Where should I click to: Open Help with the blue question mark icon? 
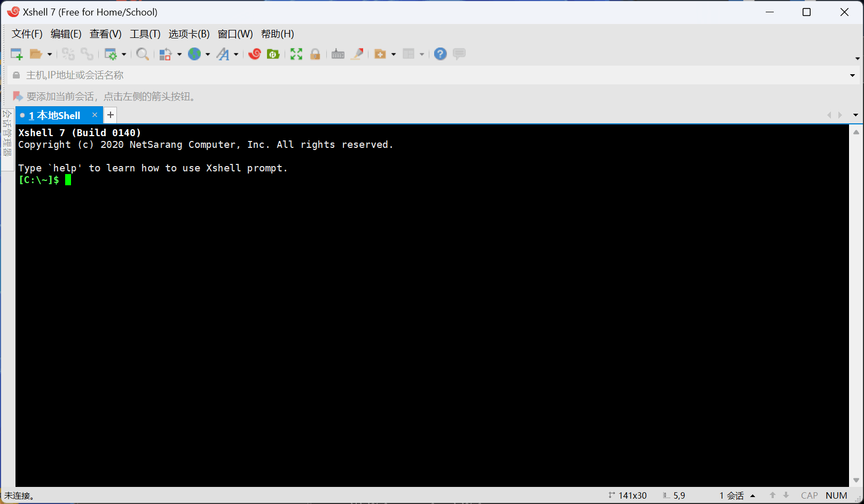click(x=440, y=54)
